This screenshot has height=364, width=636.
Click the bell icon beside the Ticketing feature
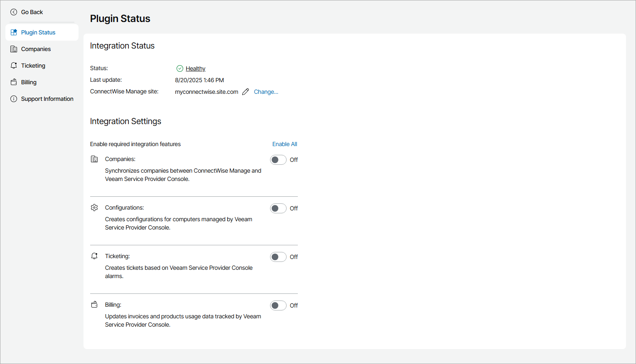(94, 256)
